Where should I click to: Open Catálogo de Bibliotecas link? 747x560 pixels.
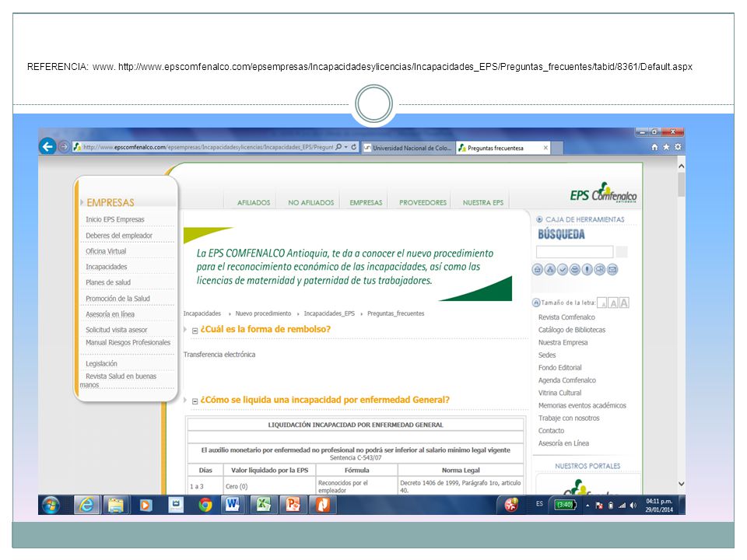(x=572, y=330)
